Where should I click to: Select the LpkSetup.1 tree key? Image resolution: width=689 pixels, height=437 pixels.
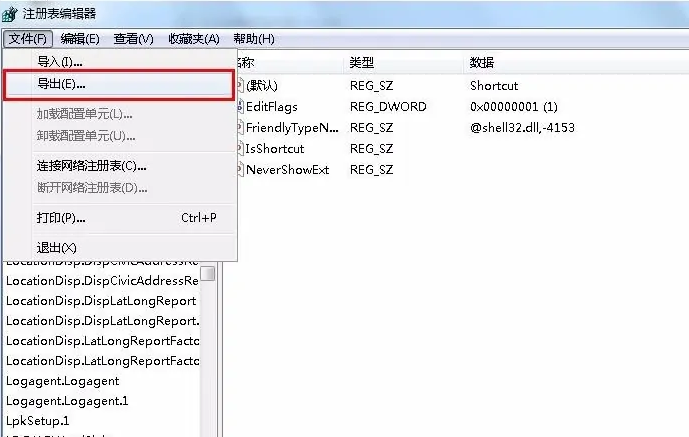40,421
